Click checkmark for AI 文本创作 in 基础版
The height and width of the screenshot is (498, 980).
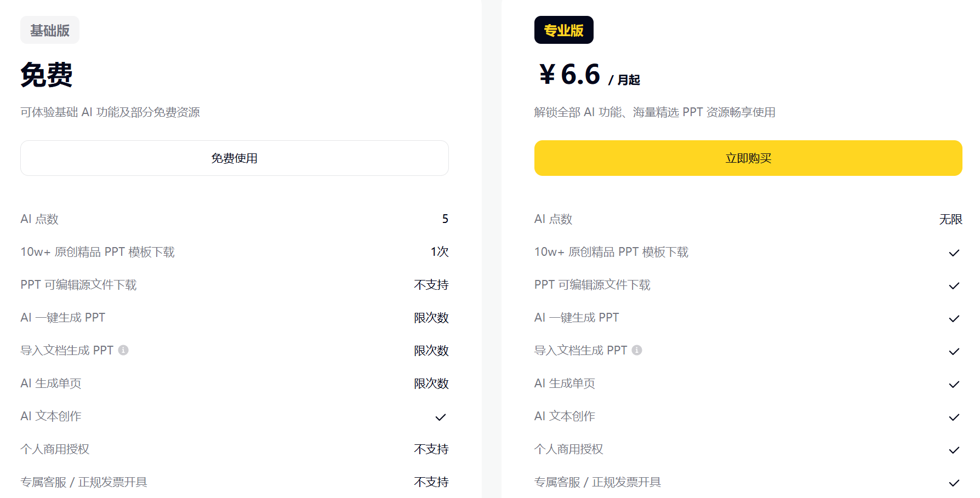click(441, 417)
